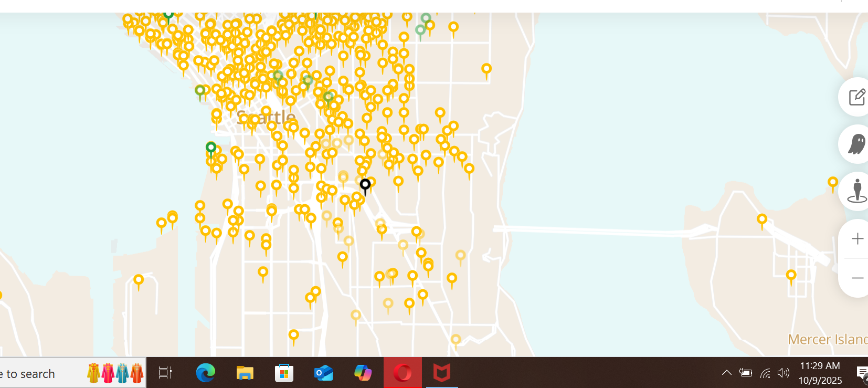Open Microsoft Edge from the taskbar
This screenshot has height=388, width=868.
click(x=205, y=373)
